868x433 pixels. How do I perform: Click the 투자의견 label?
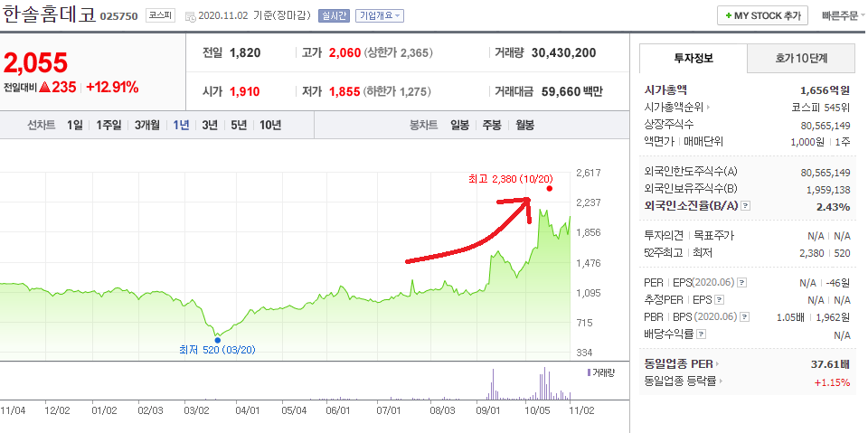(x=665, y=236)
